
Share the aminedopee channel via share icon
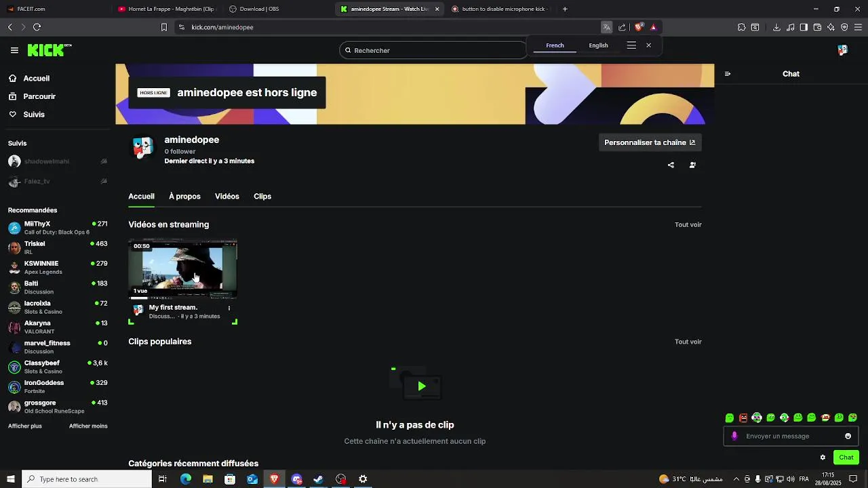[671, 165]
